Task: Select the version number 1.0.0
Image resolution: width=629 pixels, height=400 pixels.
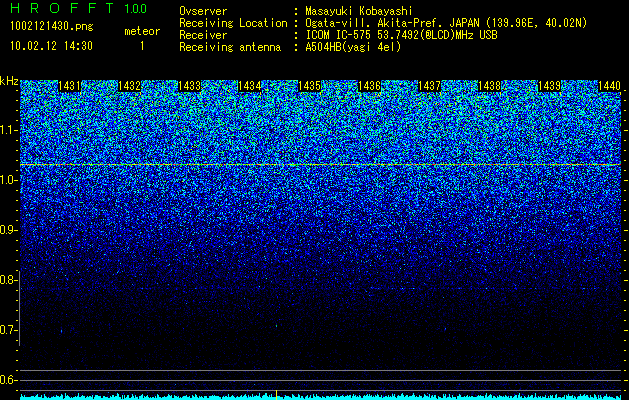Action: click(136, 9)
